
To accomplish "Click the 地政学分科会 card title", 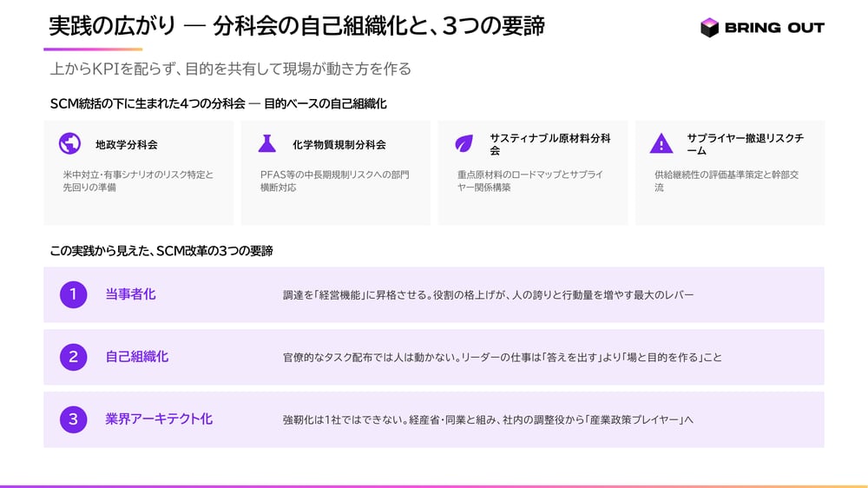I will tap(126, 144).
